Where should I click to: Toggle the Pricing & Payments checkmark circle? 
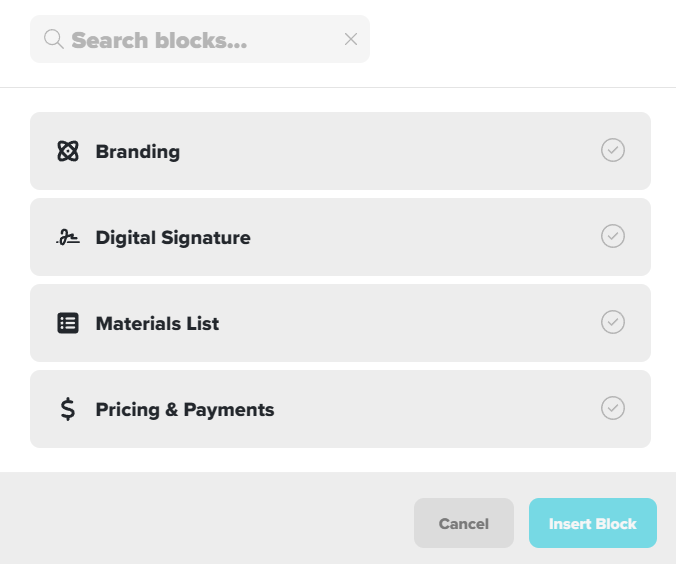pyautogui.click(x=613, y=408)
